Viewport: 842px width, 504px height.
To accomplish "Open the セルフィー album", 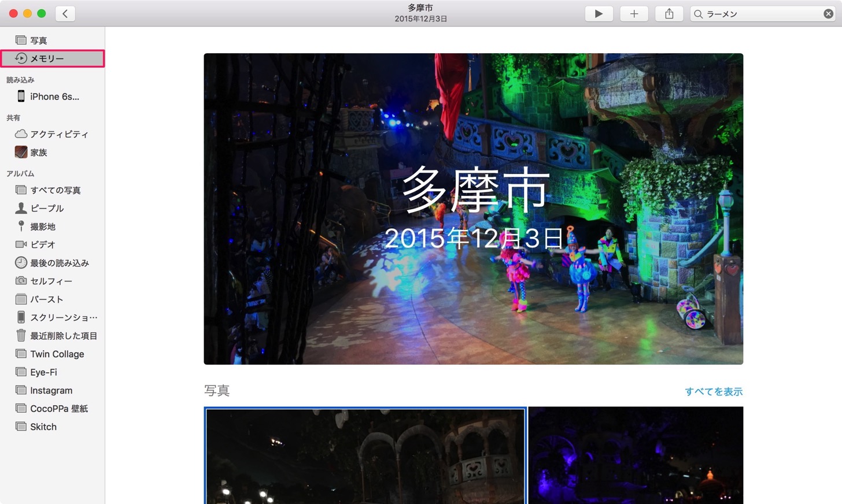I will pos(52,281).
